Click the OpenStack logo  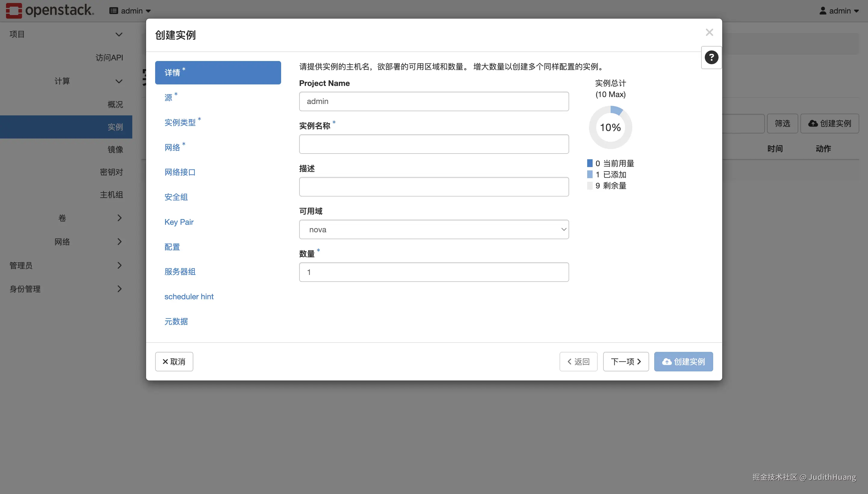tap(50, 11)
